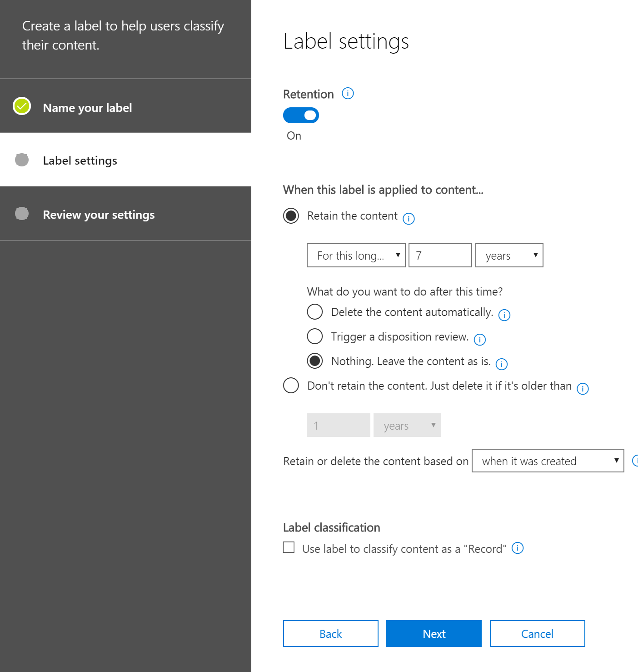Go to Name your label step
Image resolution: width=638 pixels, height=672 pixels.
[x=87, y=108]
